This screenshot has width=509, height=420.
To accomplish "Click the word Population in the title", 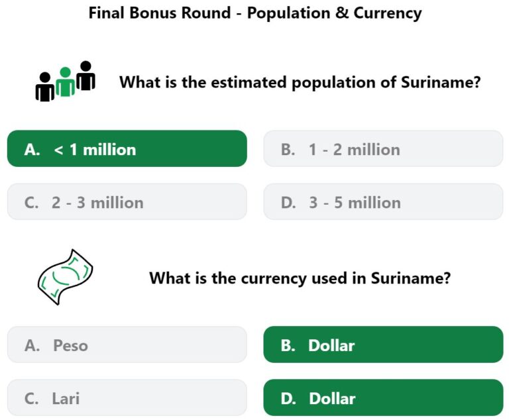I will click(289, 14).
